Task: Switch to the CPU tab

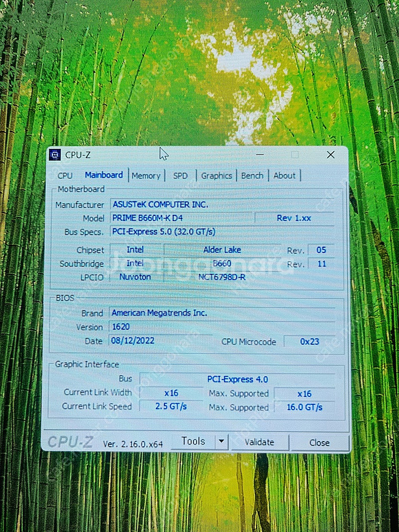Action: [x=65, y=176]
